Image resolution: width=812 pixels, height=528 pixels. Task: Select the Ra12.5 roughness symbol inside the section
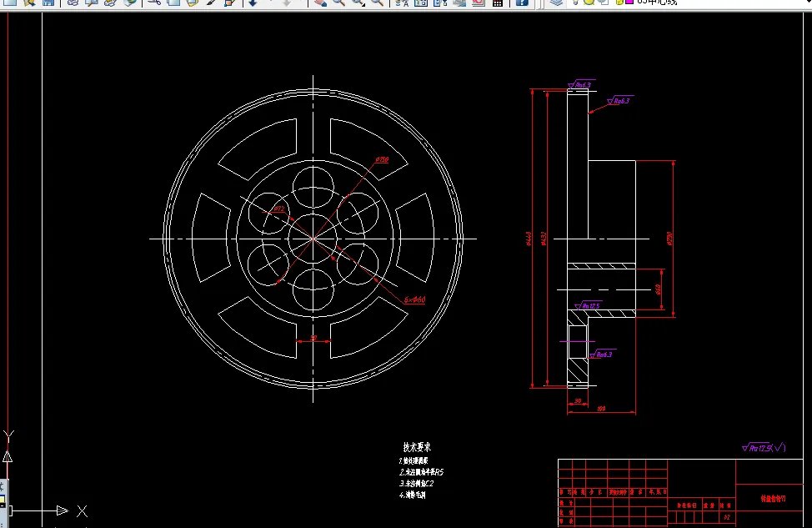pos(589,306)
